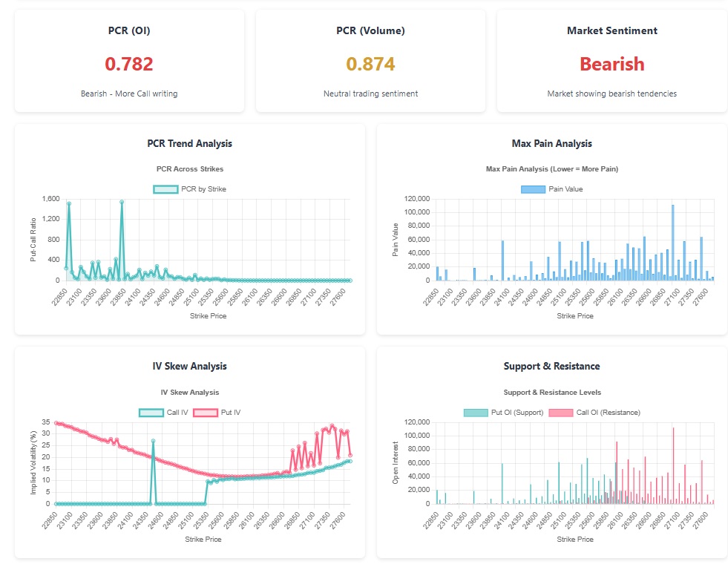Click the 'PCR Across Strikes' chart subtitle

(x=190, y=169)
